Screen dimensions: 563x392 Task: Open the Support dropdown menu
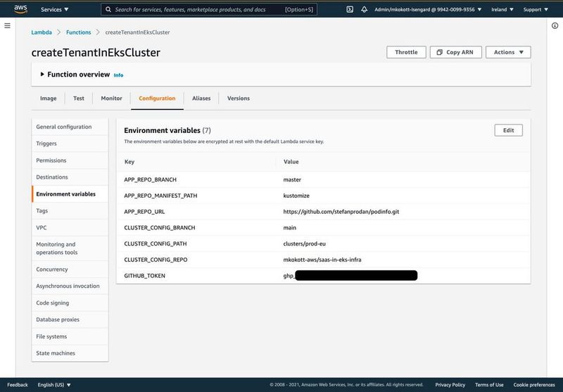point(536,9)
